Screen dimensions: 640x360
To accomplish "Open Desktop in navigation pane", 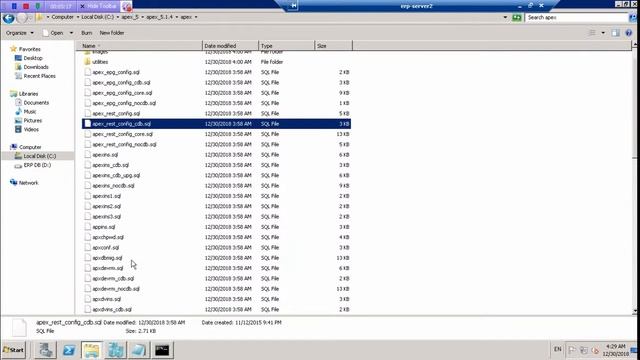I will pos(33,58).
